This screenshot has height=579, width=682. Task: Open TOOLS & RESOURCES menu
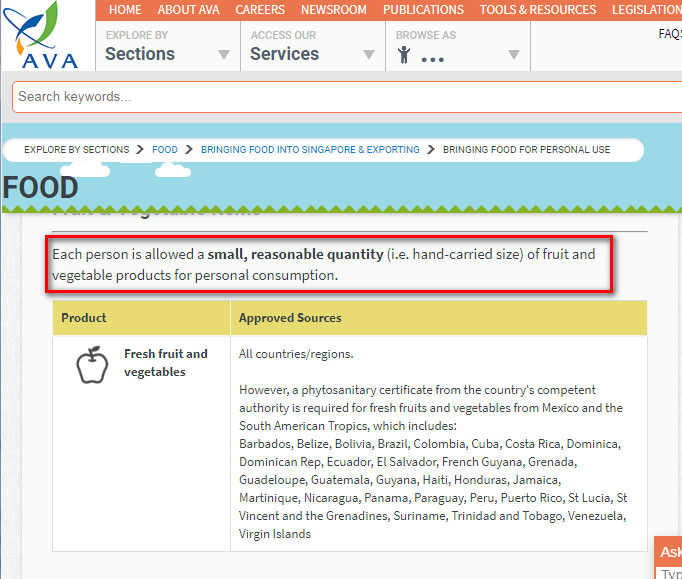coord(537,10)
